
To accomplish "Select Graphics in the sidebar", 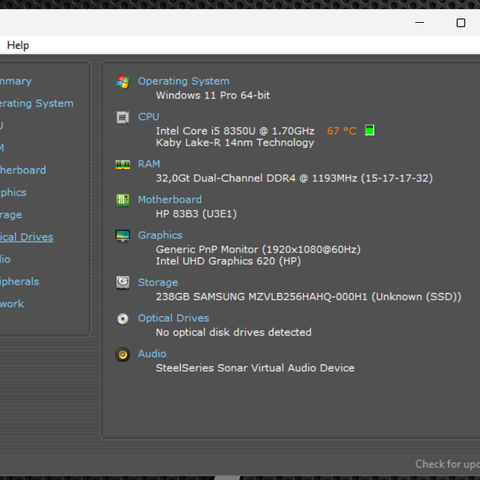I will (x=13, y=193).
